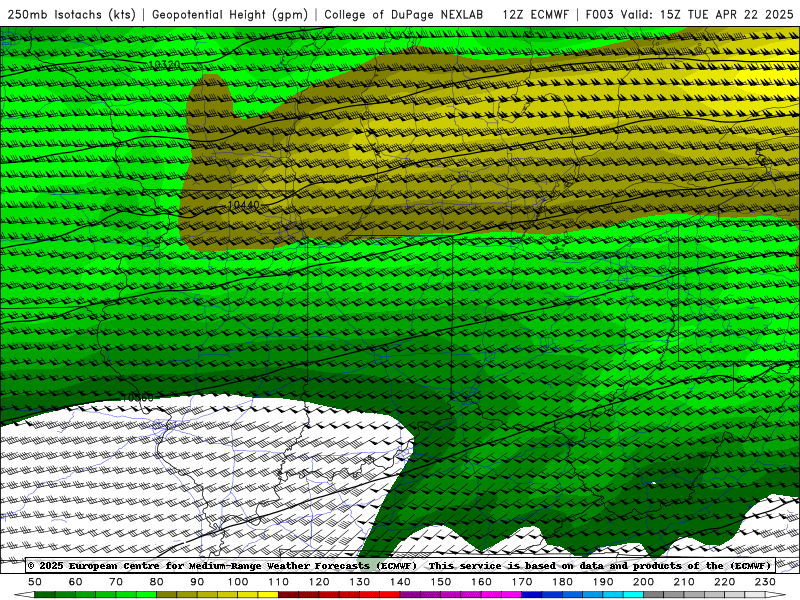Click the 150 knot scale label

click(441, 582)
